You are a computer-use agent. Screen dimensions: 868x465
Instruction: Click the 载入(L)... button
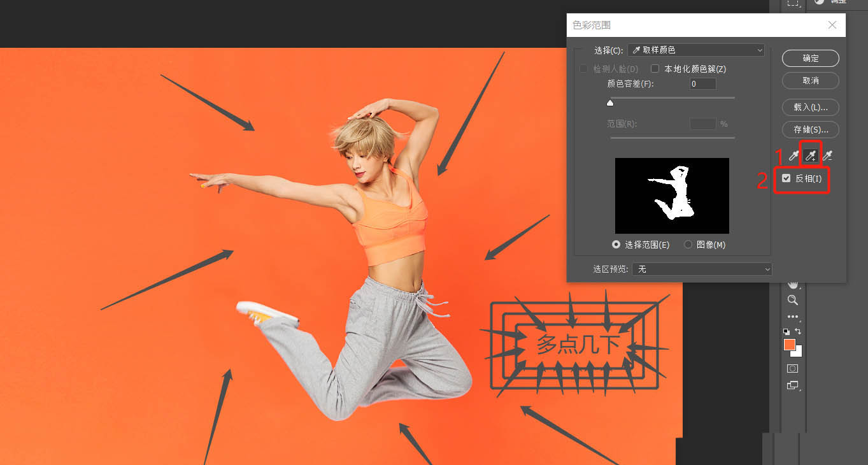[x=811, y=107]
